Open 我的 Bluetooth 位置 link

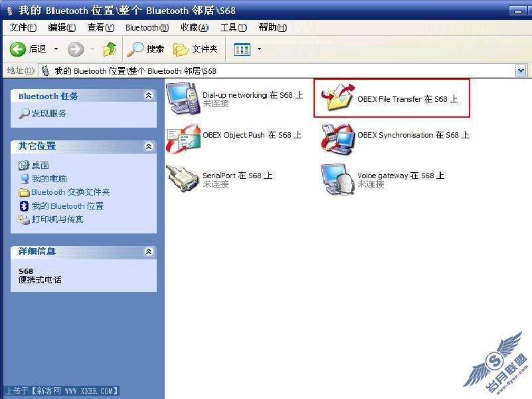click(68, 206)
